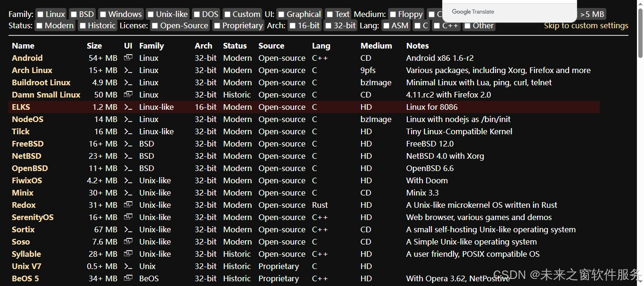Open the Soso entry
The height and width of the screenshot is (286, 644).
point(21,242)
